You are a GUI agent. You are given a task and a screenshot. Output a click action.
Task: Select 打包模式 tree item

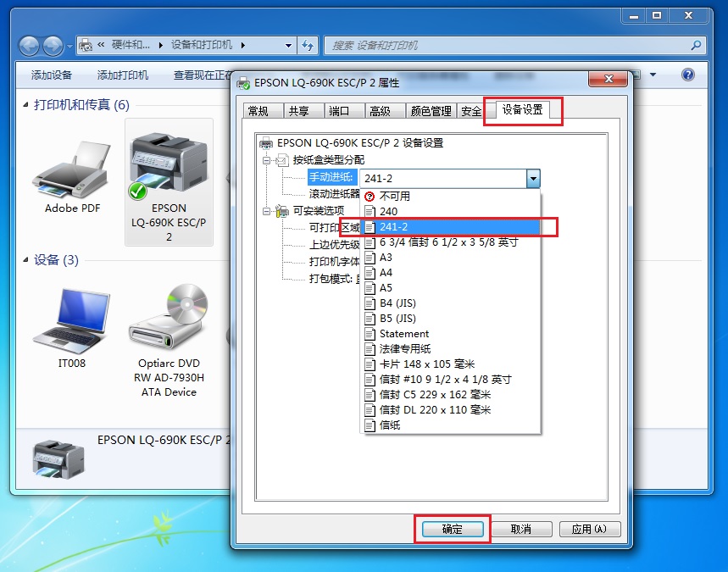pyautogui.click(x=334, y=279)
